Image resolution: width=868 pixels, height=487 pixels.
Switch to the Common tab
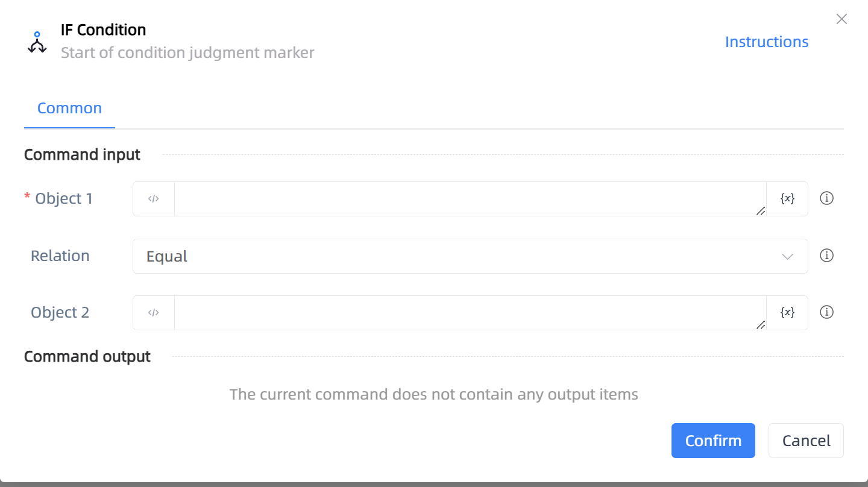coord(69,108)
